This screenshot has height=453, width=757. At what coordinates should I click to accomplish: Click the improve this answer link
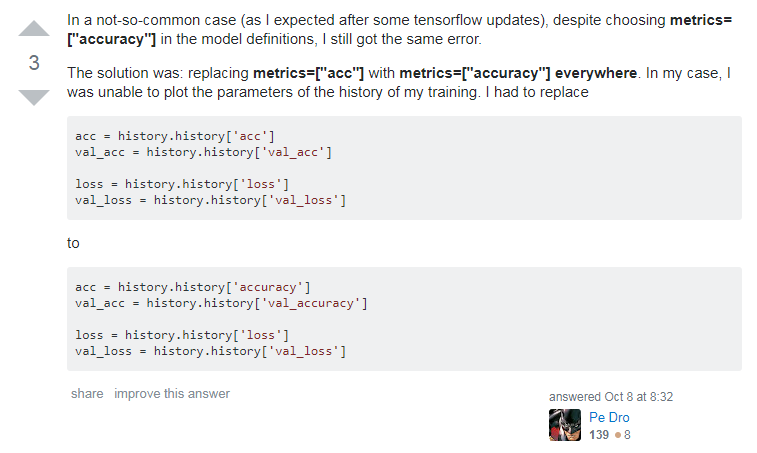click(172, 394)
